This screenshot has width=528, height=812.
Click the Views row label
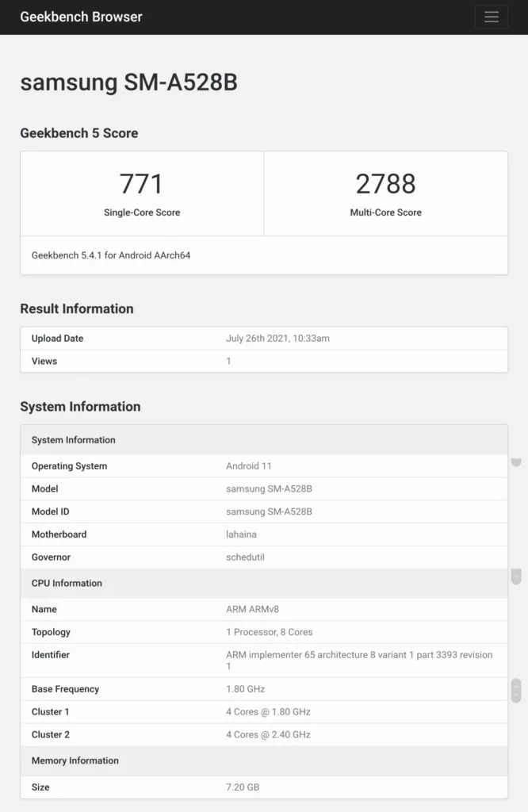(x=44, y=362)
